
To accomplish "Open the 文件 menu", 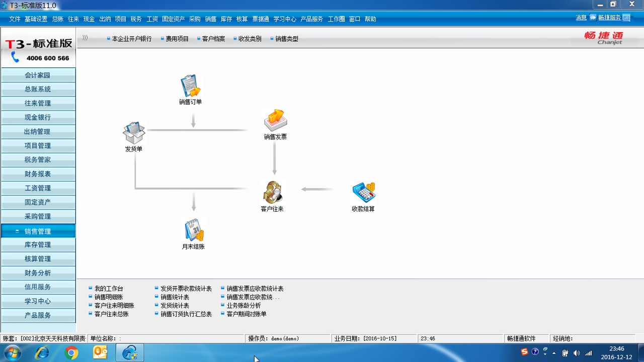I will point(15,19).
